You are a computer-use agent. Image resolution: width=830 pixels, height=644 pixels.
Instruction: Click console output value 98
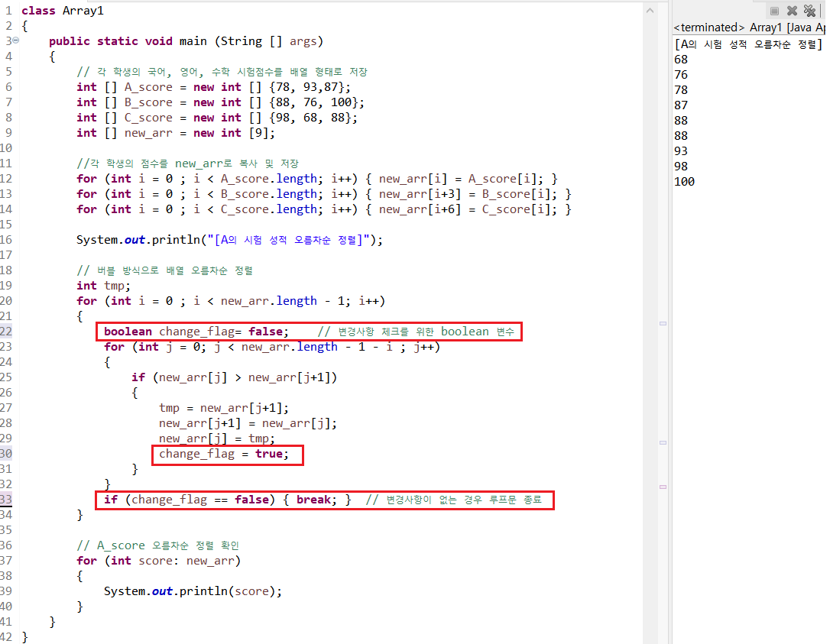click(681, 167)
